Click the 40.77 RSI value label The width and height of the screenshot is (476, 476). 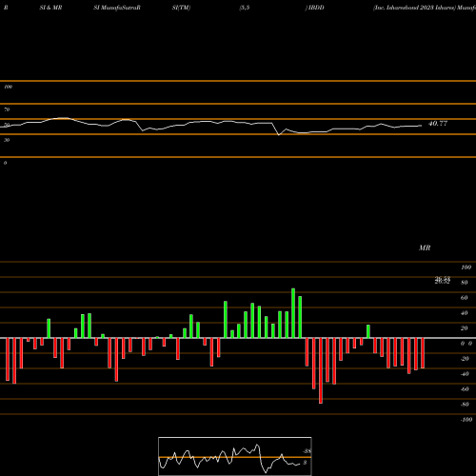(x=438, y=124)
